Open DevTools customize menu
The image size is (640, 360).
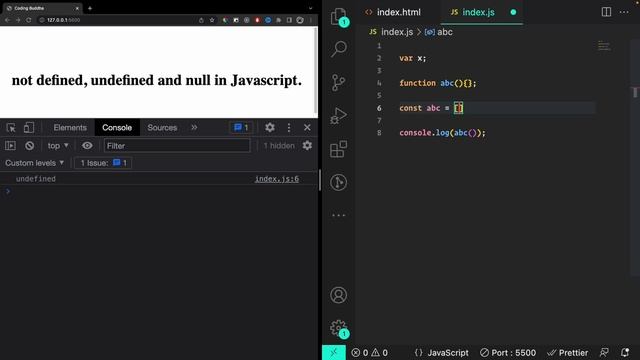289,128
